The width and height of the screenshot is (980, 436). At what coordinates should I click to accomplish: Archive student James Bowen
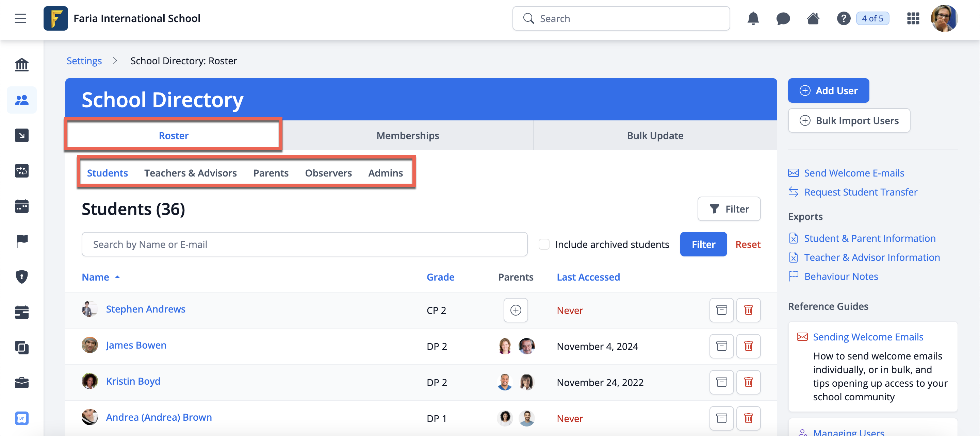point(721,346)
